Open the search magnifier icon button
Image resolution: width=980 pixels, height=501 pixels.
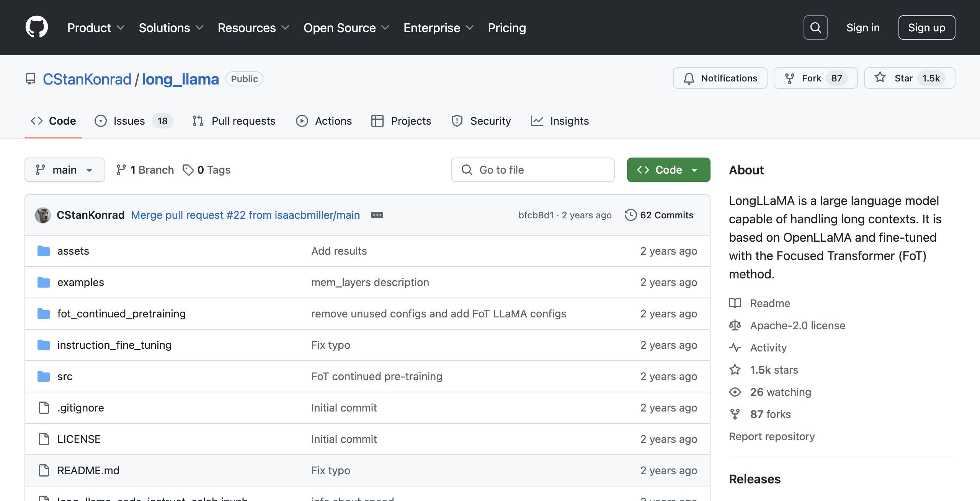click(x=815, y=28)
